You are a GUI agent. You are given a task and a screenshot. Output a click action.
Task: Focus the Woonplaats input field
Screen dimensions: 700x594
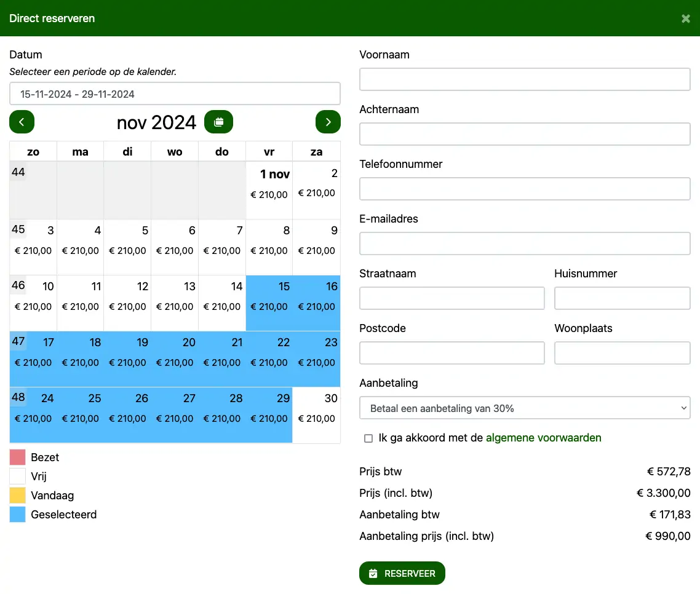[622, 353]
